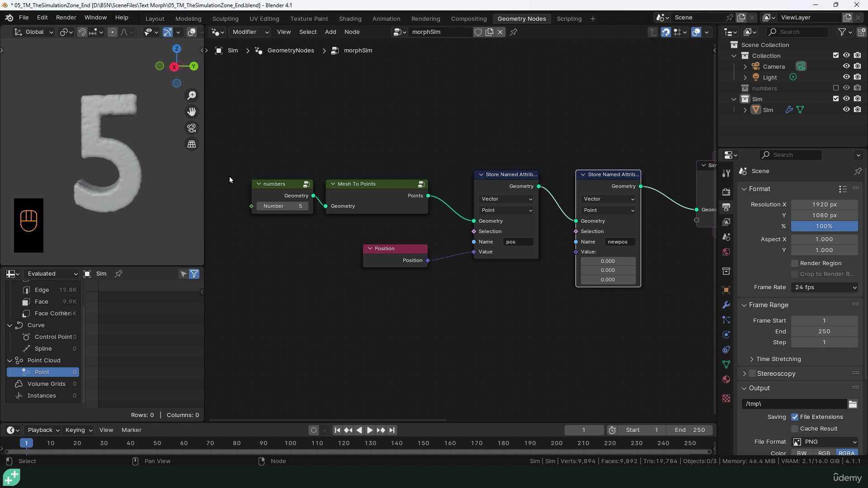Click the play button in timeline
Viewport: 868px width, 488px height.
tap(369, 430)
